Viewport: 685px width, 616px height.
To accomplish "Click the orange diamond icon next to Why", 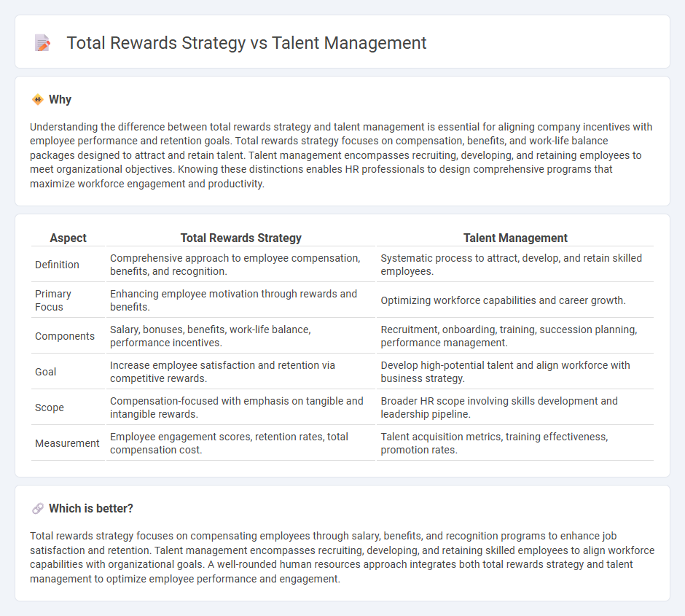I will click(38, 100).
